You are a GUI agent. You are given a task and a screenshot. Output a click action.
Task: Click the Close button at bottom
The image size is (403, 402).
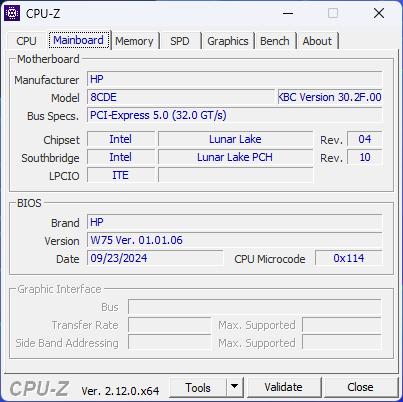pyautogui.click(x=360, y=387)
